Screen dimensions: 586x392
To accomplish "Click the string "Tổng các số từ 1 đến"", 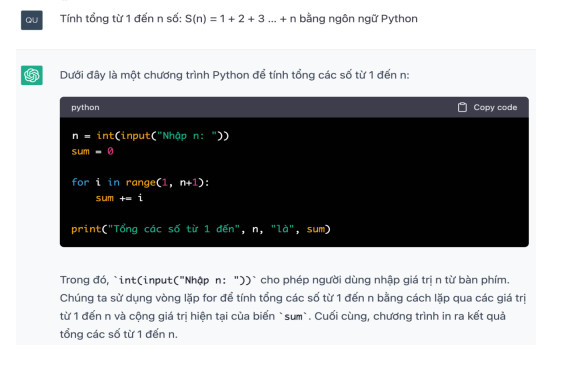I will [x=174, y=229].
